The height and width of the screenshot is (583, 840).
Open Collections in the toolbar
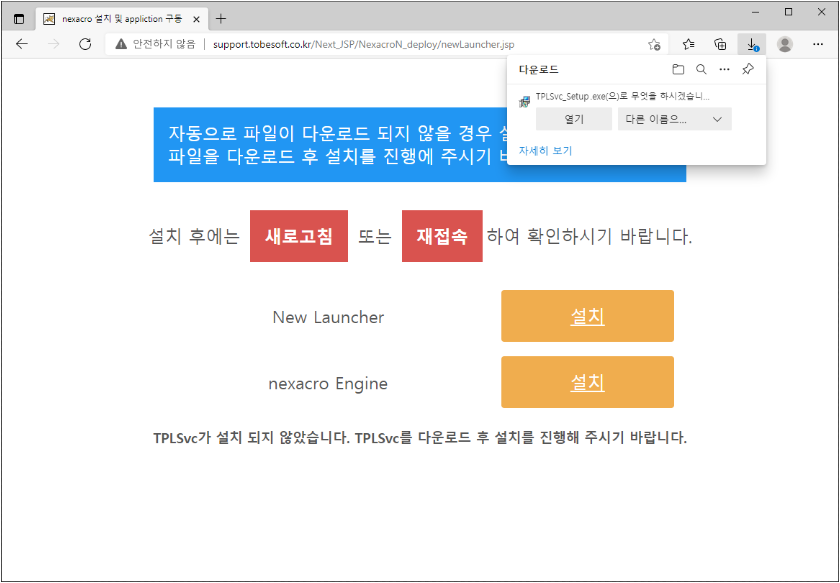pos(720,44)
